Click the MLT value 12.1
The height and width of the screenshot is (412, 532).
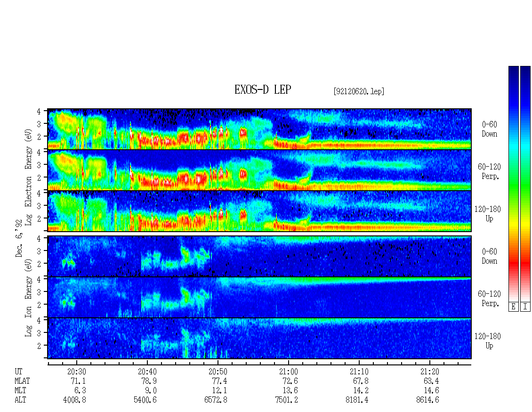219,391
